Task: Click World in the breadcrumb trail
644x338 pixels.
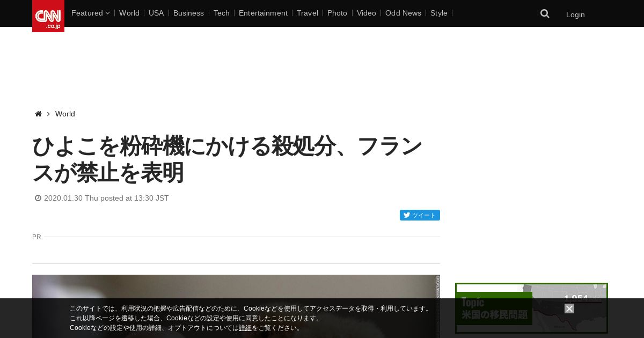Action: tap(65, 114)
